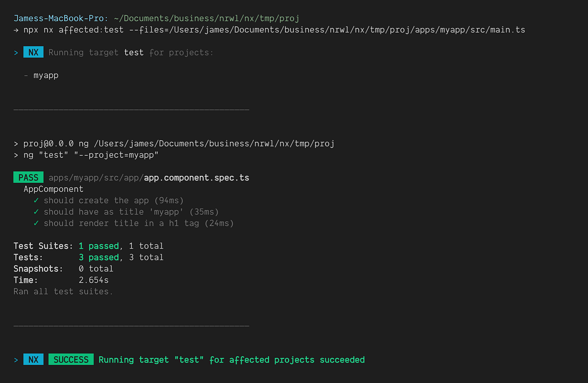Click the app.component.spec.ts file name

tap(196, 178)
